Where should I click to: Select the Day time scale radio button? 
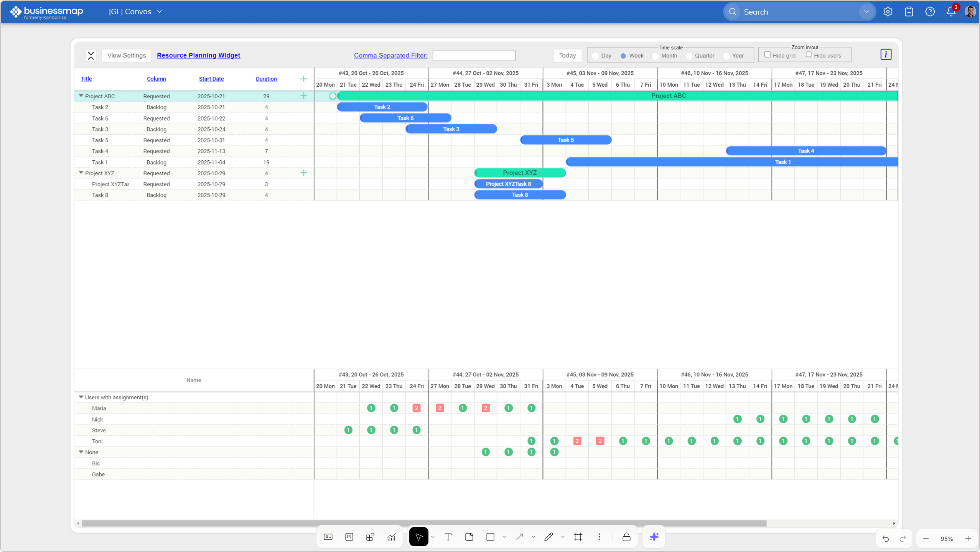(x=595, y=56)
